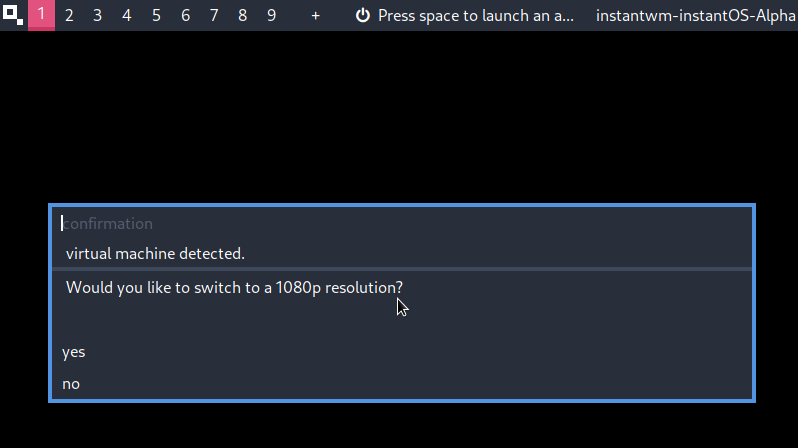The image size is (798, 448).
Task: Select workspace tag 4
Action: pyautogui.click(x=127, y=16)
